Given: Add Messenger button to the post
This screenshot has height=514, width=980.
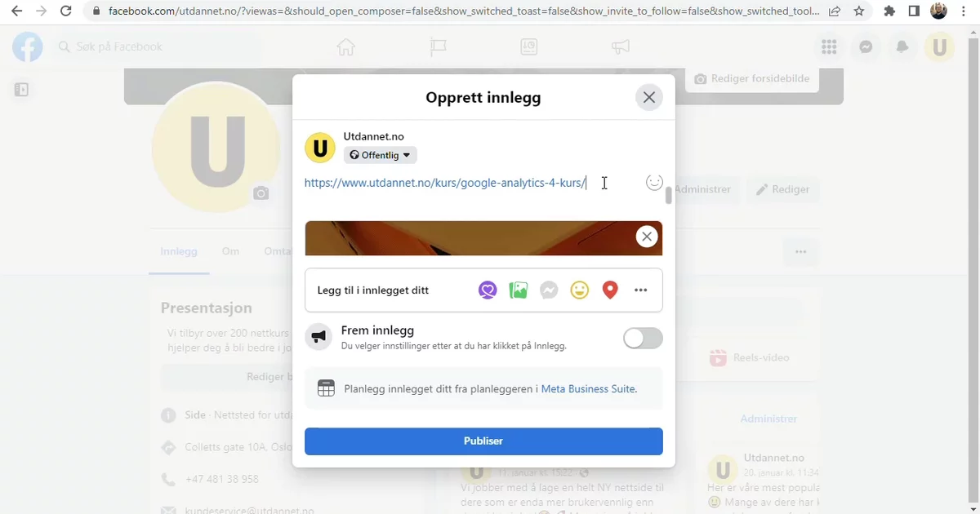Looking at the screenshot, I should [549, 290].
